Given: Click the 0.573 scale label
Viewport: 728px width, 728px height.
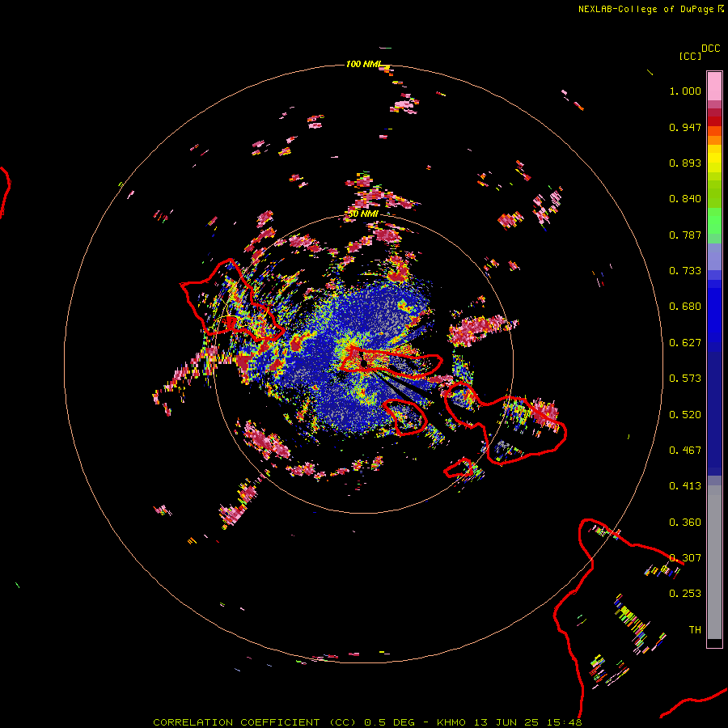Looking at the screenshot, I should coord(685,379).
